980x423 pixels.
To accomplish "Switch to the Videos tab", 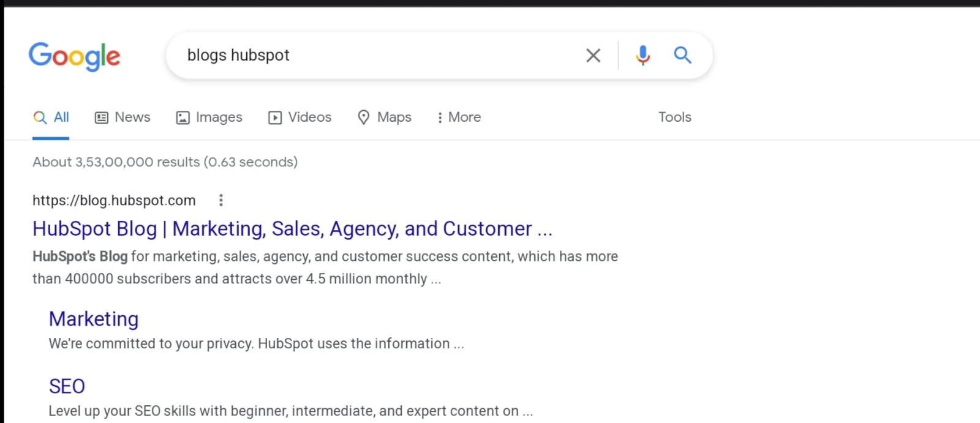I will 300,117.
